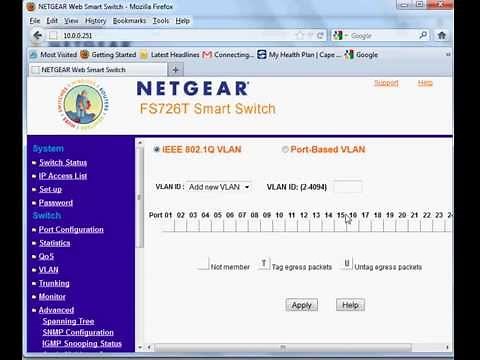Click the VLAN ID (2-4094) input field

coord(348,187)
